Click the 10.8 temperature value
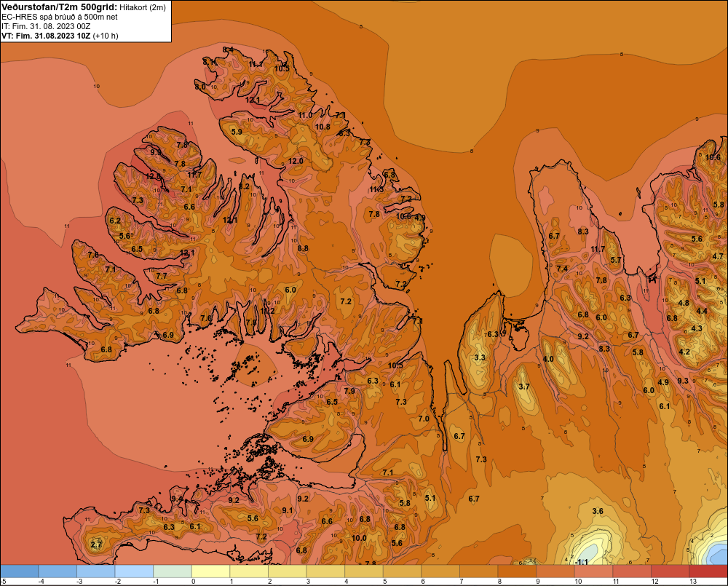728x586 pixels. coord(323,127)
